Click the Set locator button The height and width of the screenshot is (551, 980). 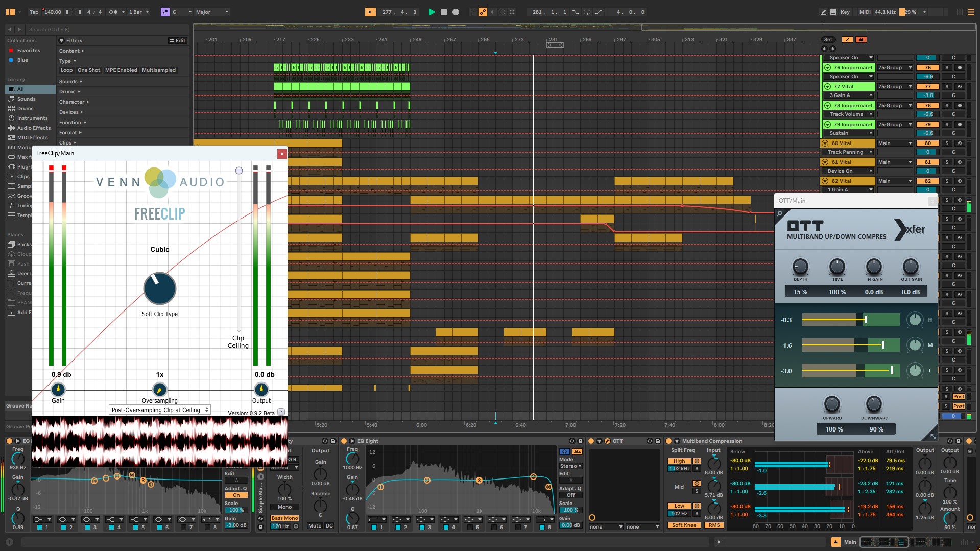click(828, 39)
